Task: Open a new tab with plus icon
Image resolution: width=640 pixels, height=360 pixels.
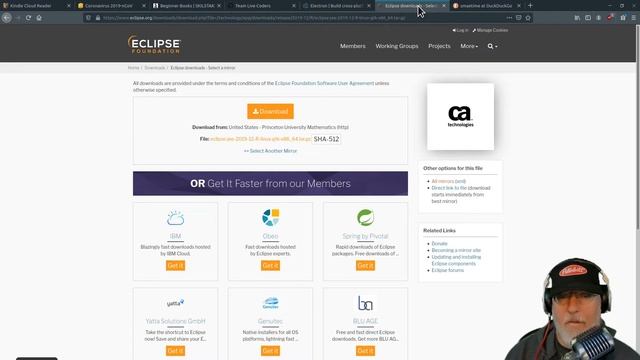Action: (x=530, y=6)
